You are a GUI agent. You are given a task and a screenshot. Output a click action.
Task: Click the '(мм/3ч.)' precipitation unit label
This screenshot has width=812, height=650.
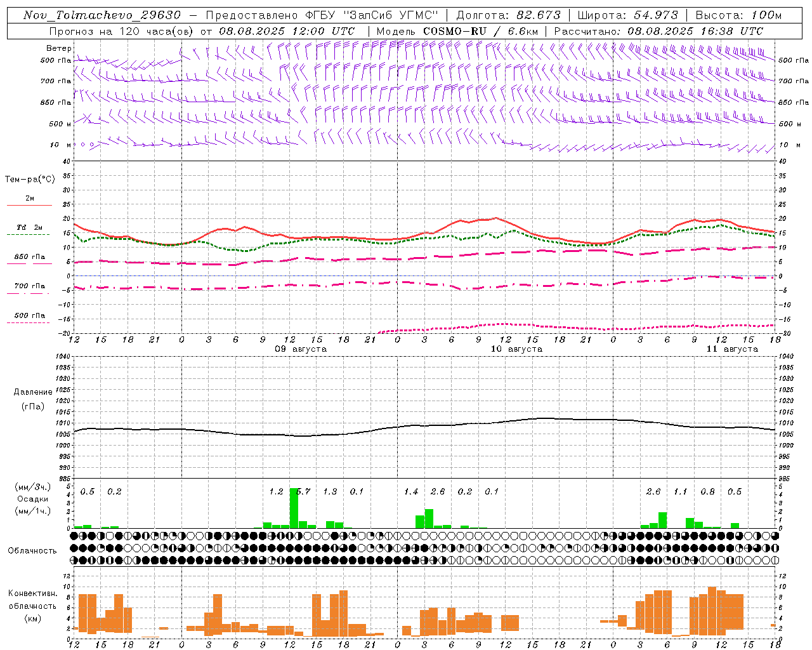(x=33, y=487)
